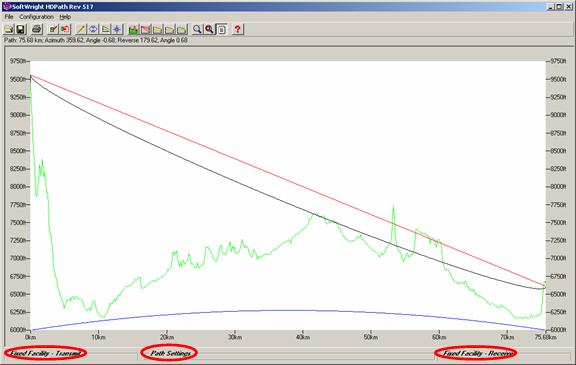This screenshot has width=576, height=365.
Task: Print the path profile with the printer icon
Action: click(x=36, y=29)
